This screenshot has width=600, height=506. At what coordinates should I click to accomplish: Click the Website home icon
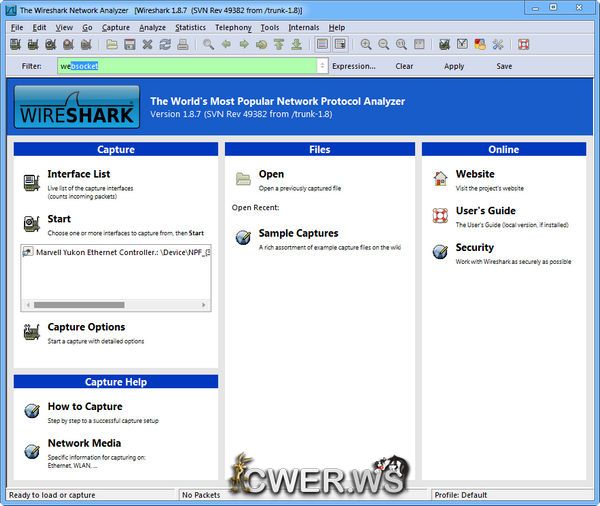[440, 179]
